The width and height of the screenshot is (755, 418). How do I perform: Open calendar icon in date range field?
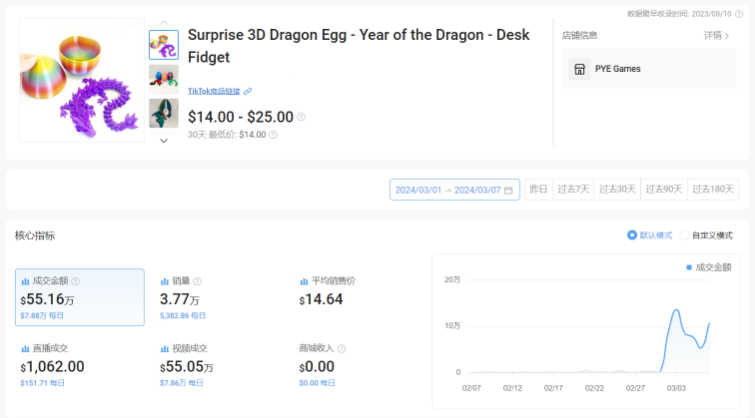click(508, 190)
